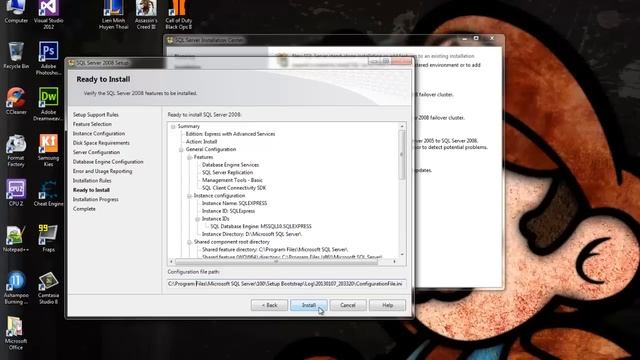The image size is (640, 360).
Task: Click the Help button
Action: (x=387, y=305)
